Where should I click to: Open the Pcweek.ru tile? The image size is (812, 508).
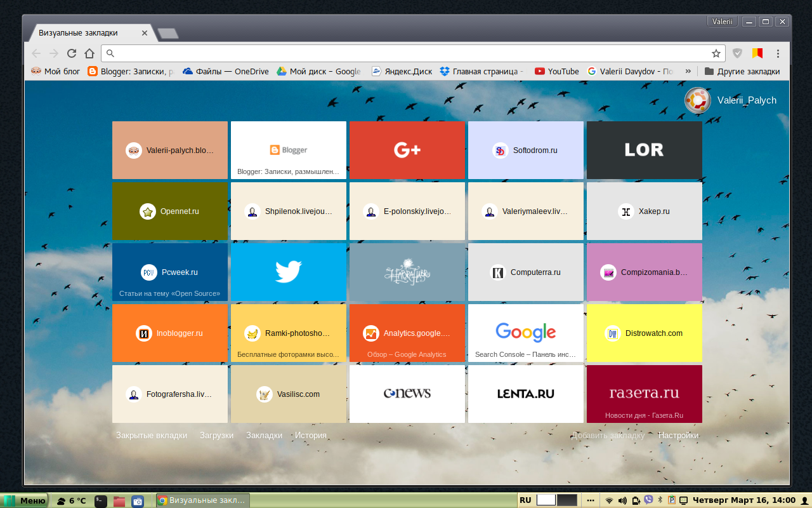pyautogui.click(x=170, y=272)
